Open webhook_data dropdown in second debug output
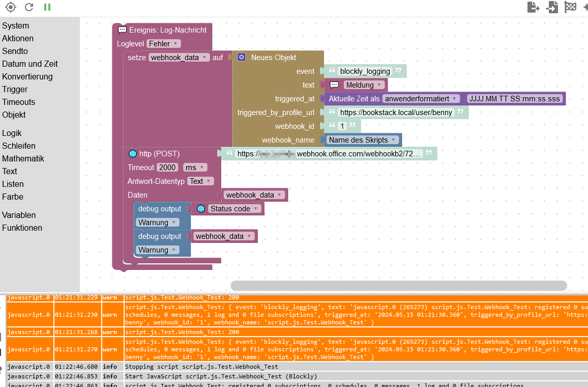This screenshot has width=588, height=387. coord(224,236)
